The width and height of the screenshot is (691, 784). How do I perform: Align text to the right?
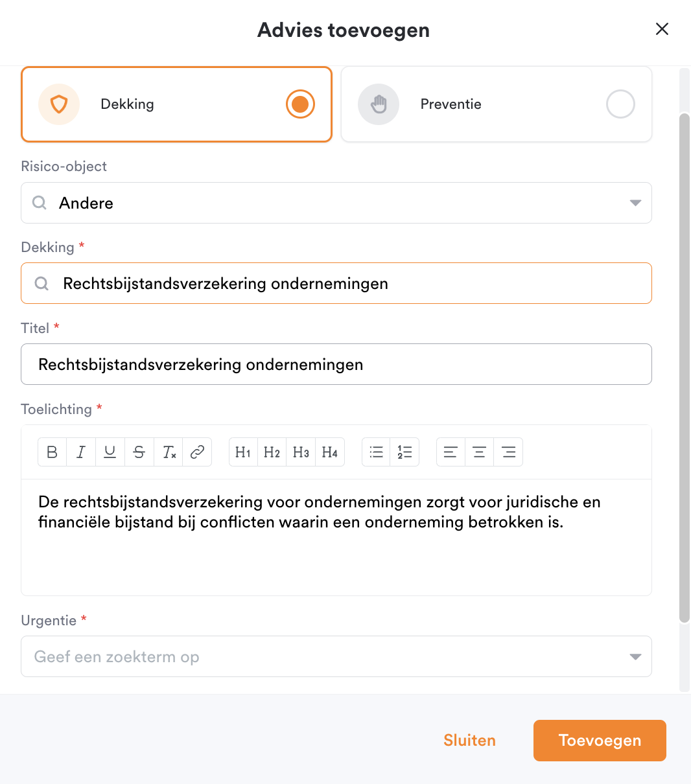point(509,452)
